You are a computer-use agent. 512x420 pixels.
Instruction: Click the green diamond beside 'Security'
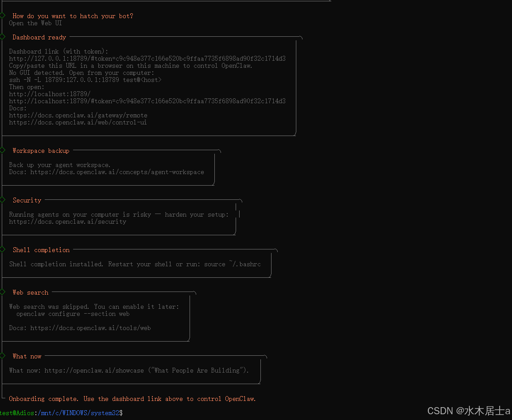click(x=2, y=200)
